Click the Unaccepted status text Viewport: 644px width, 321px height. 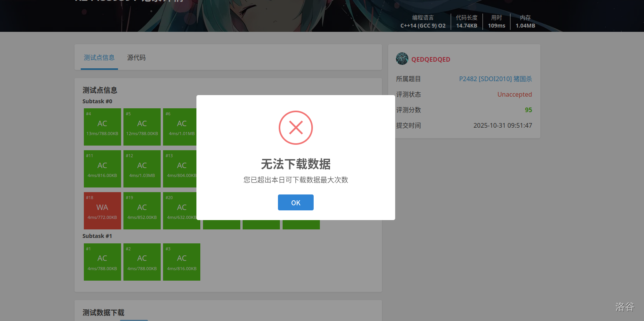coord(514,94)
